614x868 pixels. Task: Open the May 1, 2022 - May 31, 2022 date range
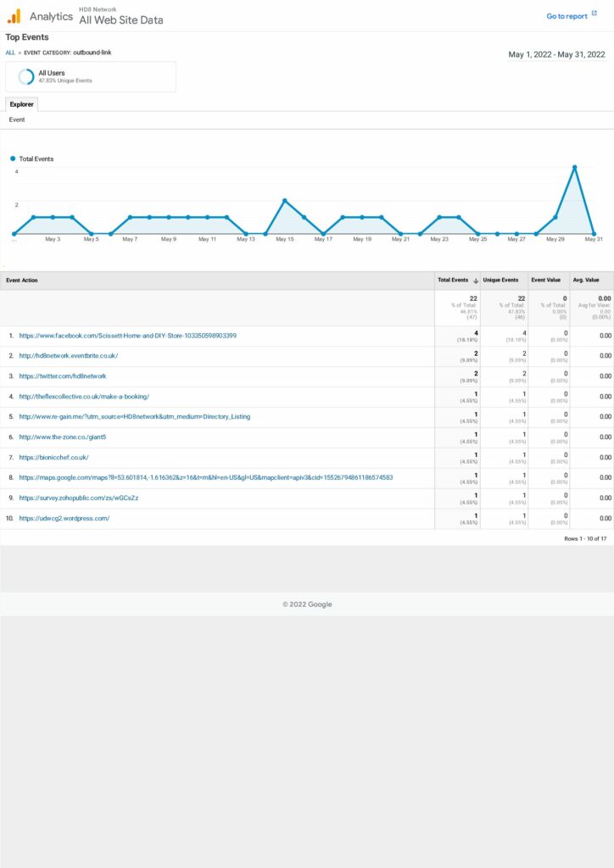(556, 54)
